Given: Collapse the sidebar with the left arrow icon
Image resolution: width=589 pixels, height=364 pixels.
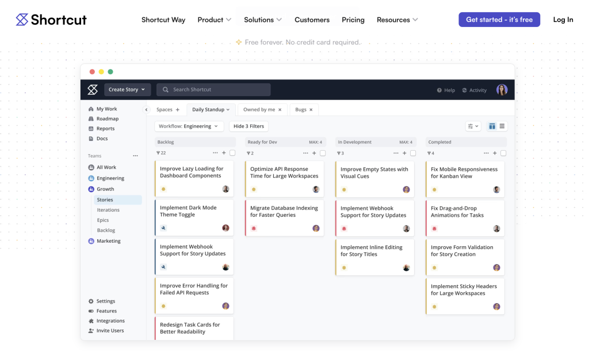Looking at the screenshot, I should pyautogui.click(x=146, y=110).
